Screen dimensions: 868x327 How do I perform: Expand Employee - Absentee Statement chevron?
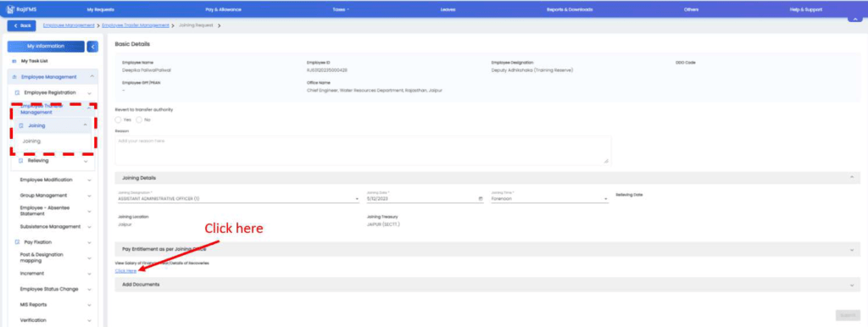click(89, 211)
